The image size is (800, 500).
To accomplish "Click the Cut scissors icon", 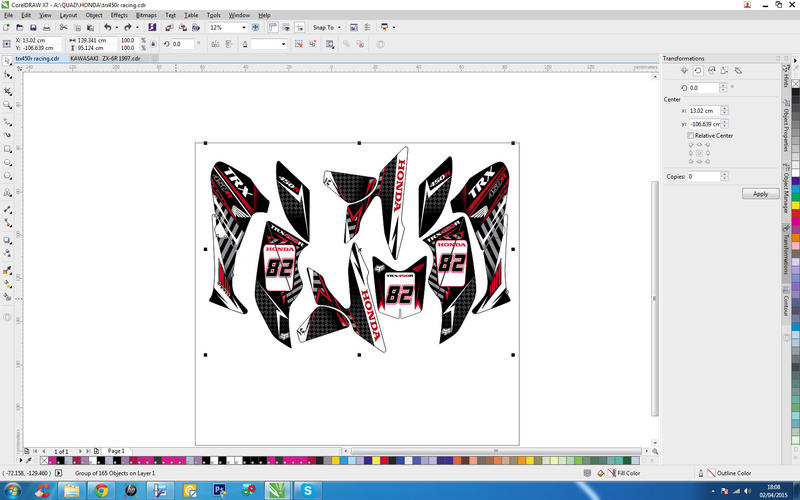I will tap(63, 28).
